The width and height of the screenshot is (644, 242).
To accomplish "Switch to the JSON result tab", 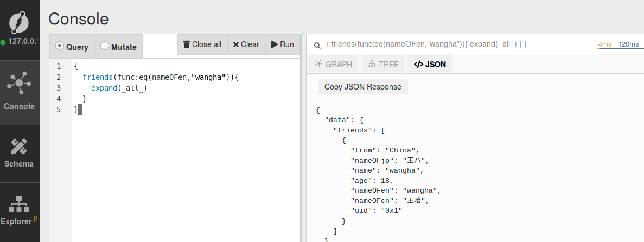I will pyautogui.click(x=430, y=64).
